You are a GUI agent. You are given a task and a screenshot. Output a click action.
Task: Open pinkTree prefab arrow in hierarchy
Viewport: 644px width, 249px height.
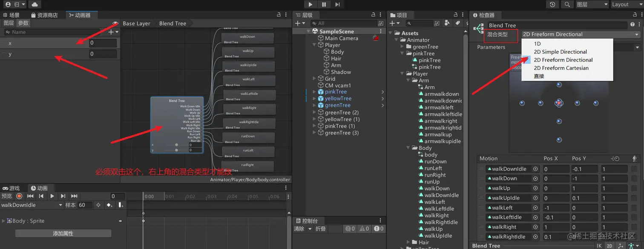coord(382,92)
